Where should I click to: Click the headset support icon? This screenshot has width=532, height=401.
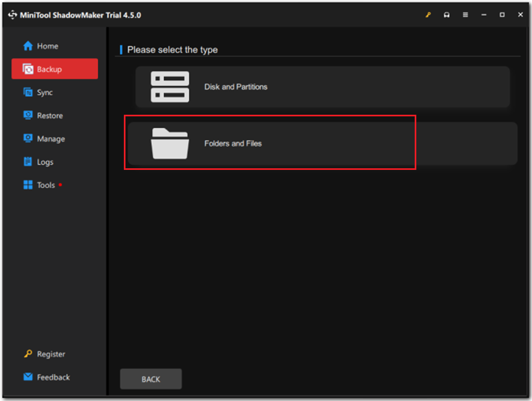point(447,15)
